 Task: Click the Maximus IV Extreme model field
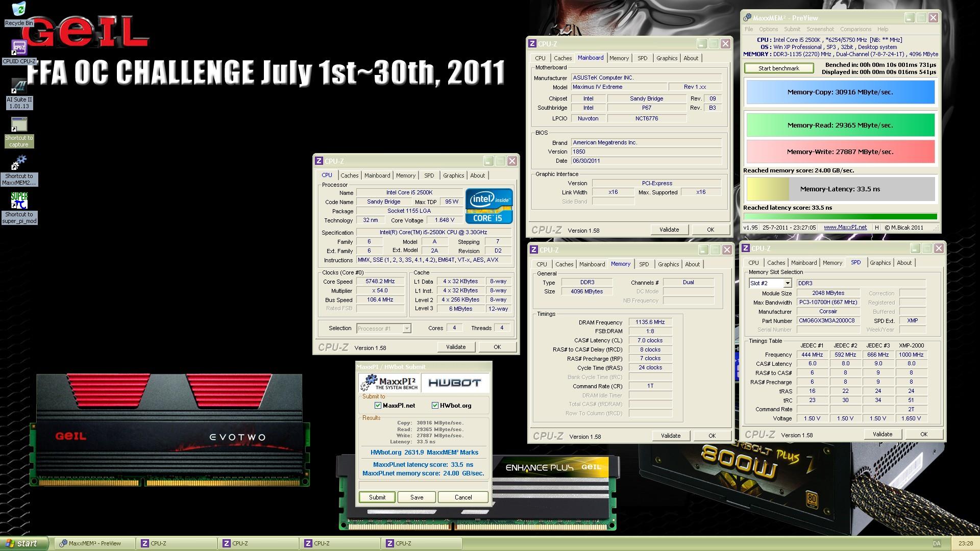pyautogui.click(x=619, y=87)
